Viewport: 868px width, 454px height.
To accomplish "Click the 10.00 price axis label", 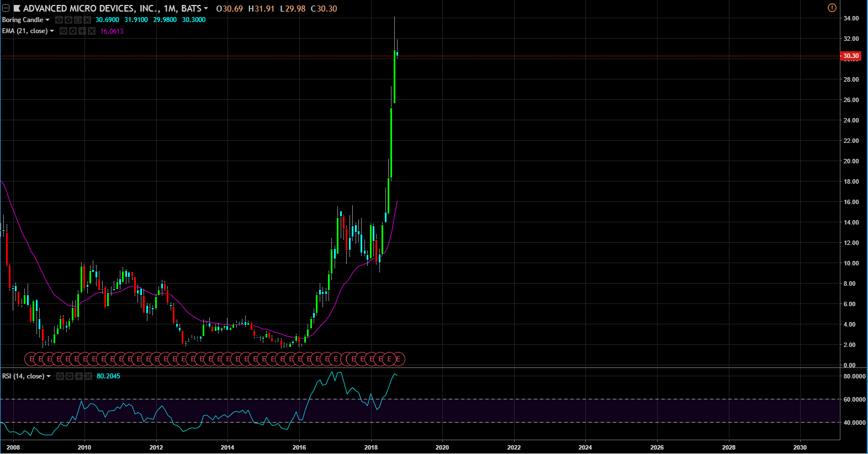I will [x=851, y=263].
